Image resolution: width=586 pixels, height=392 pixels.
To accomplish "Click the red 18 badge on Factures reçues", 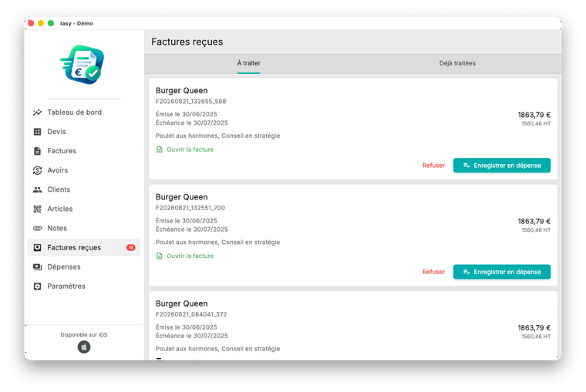I will [131, 247].
